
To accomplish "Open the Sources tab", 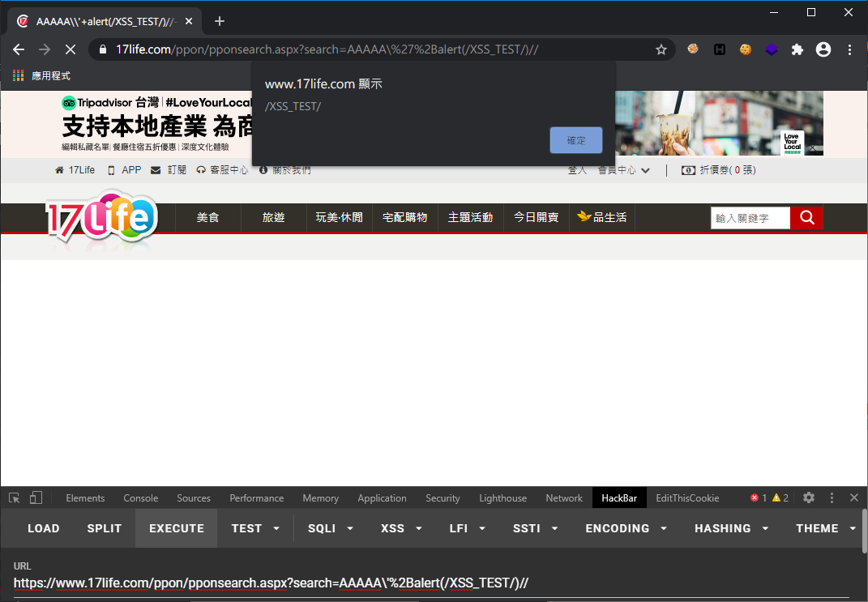I will tap(194, 498).
